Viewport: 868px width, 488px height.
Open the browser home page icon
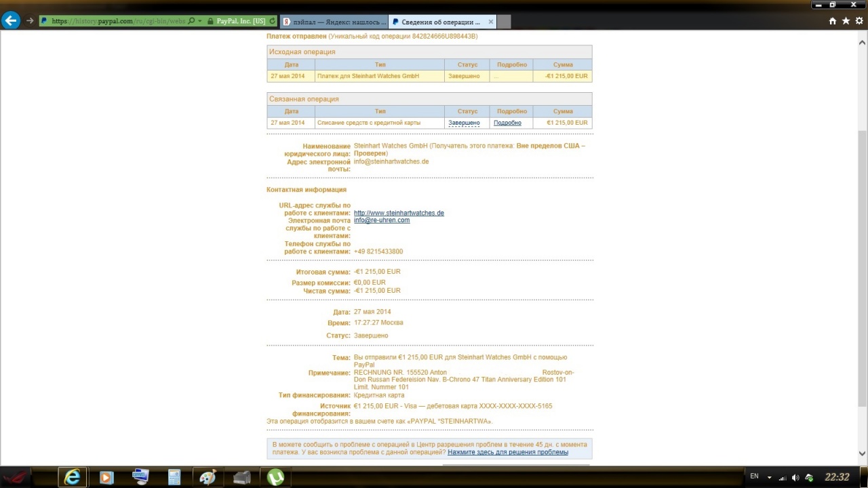833,21
